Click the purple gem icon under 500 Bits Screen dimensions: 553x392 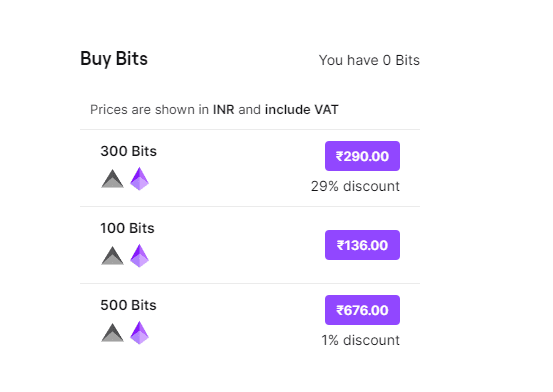tap(140, 332)
